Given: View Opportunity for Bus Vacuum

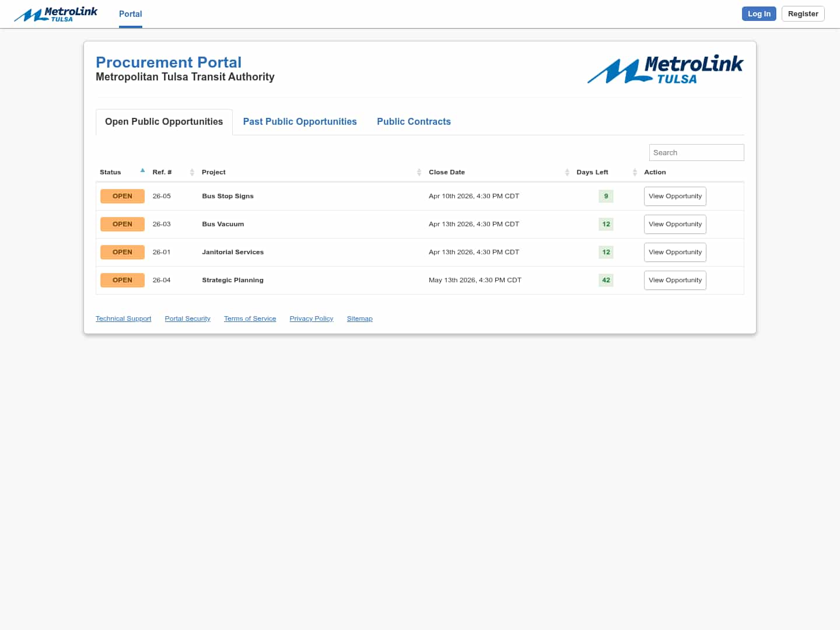Looking at the screenshot, I should (675, 224).
